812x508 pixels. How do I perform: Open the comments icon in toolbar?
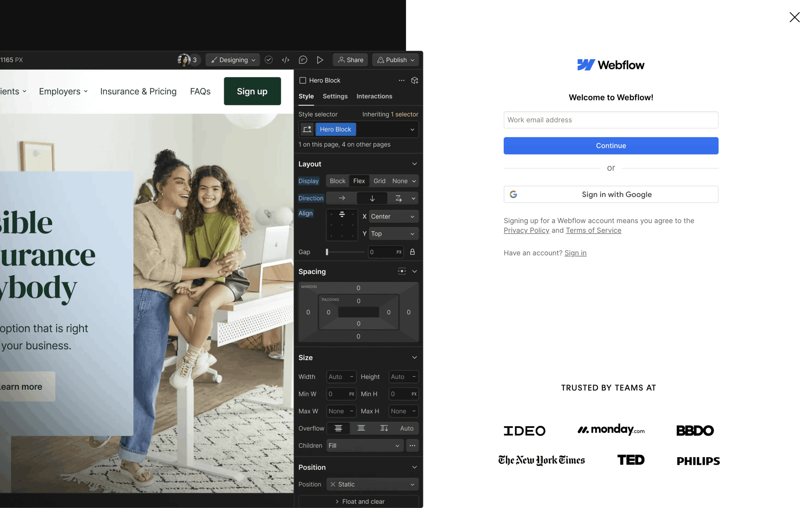(303, 60)
